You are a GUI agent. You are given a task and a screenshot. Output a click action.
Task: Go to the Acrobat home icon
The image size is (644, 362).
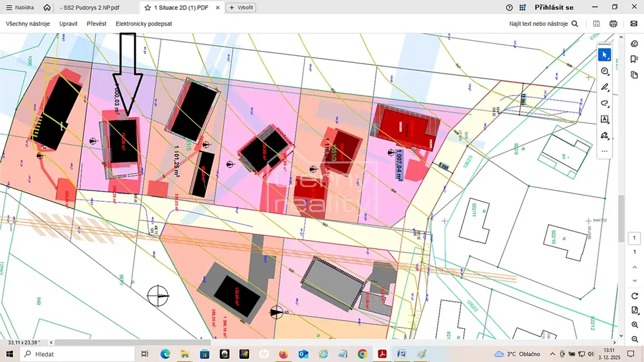(47, 8)
